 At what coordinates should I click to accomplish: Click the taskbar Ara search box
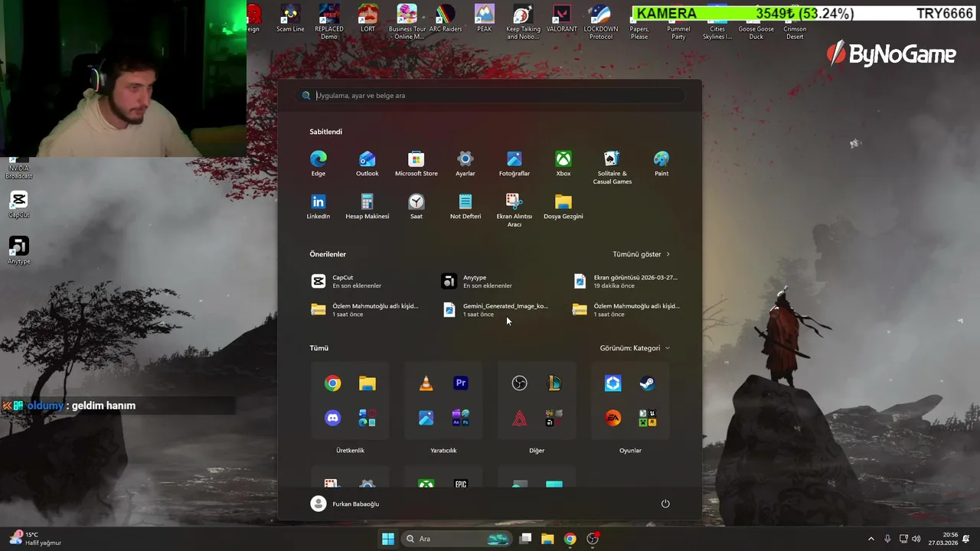coord(456,539)
